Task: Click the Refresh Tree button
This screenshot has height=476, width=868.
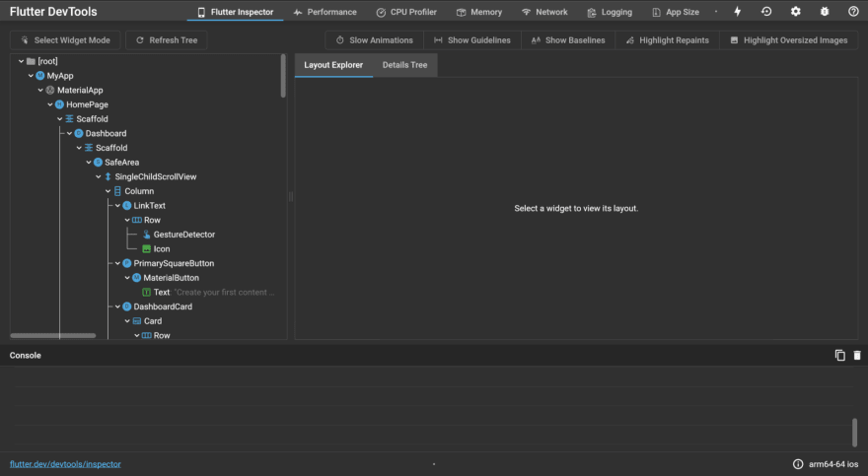Action: click(167, 40)
